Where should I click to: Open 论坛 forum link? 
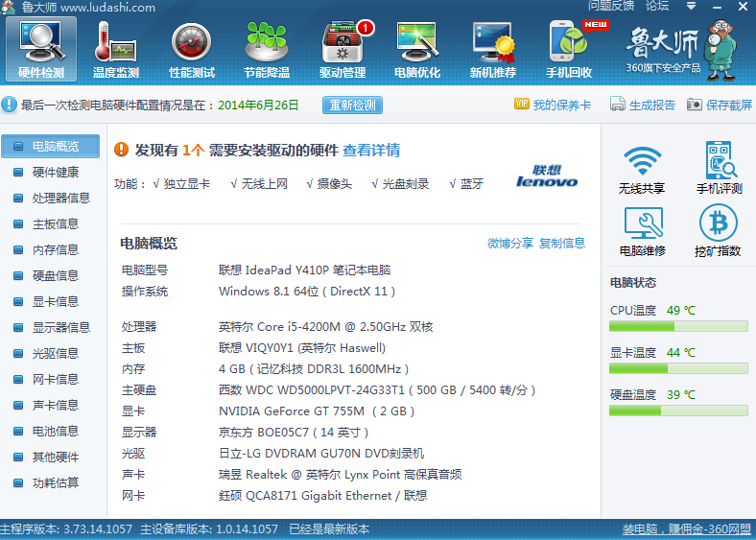tap(657, 6)
